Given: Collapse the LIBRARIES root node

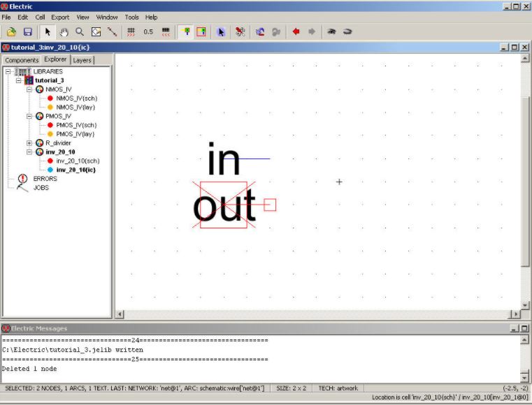Looking at the screenshot, I should click(8, 71).
